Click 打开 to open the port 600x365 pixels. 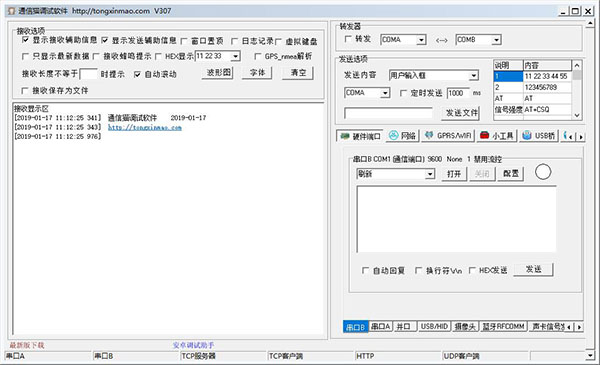point(454,174)
